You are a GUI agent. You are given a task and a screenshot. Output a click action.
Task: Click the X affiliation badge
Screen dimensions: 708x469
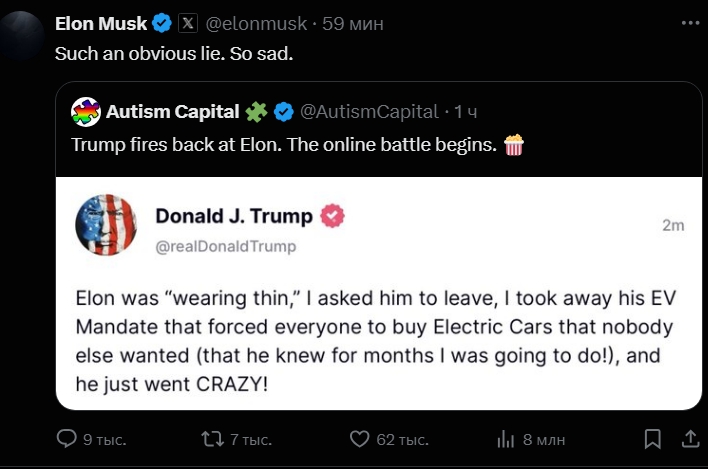(188, 23)
